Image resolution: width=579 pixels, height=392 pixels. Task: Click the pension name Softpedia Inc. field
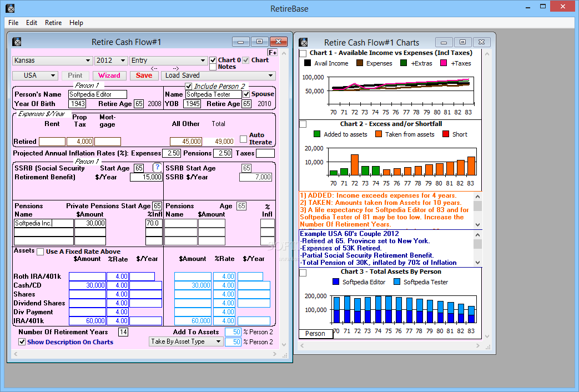pos(43,223)
